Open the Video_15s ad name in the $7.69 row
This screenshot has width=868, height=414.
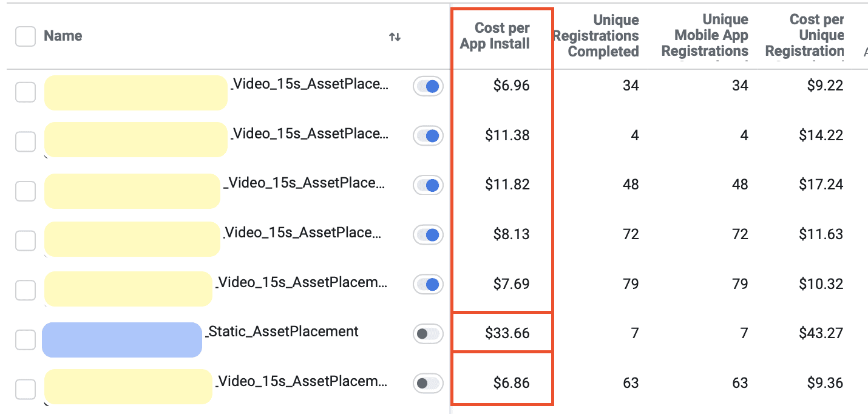click(300, 282)
